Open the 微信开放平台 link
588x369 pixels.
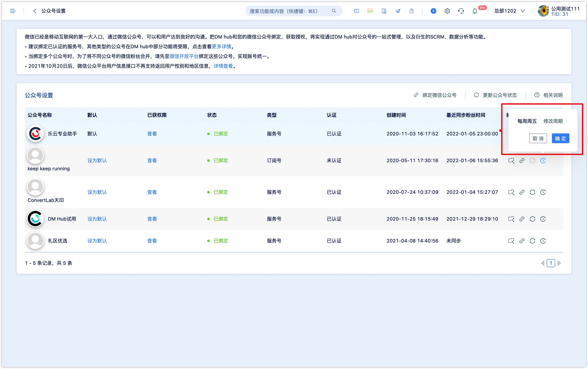184,56
